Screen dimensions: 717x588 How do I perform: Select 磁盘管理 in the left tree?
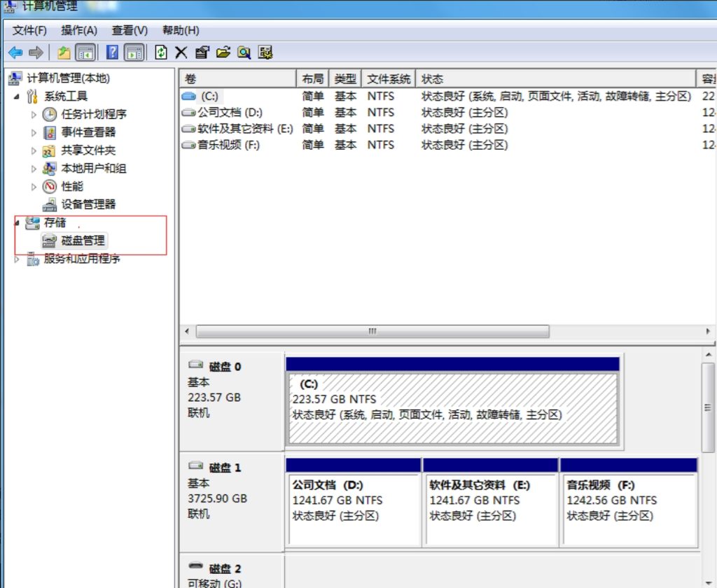(x=83, y=241)
